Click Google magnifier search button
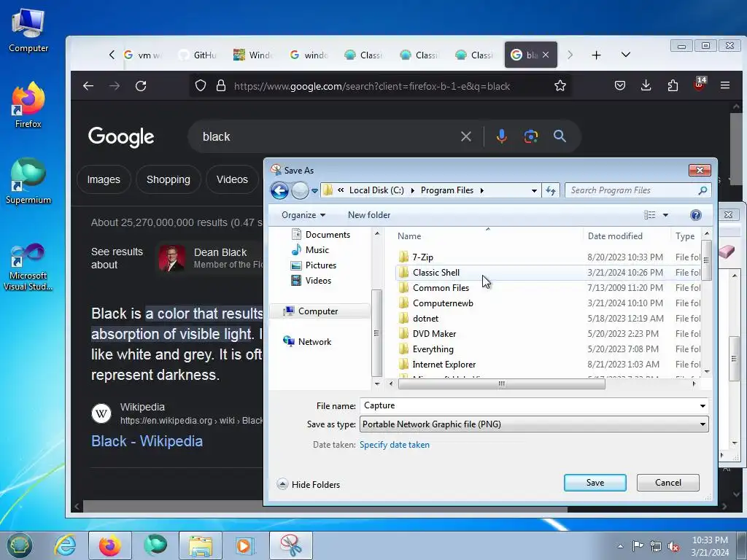 point(560,136)
